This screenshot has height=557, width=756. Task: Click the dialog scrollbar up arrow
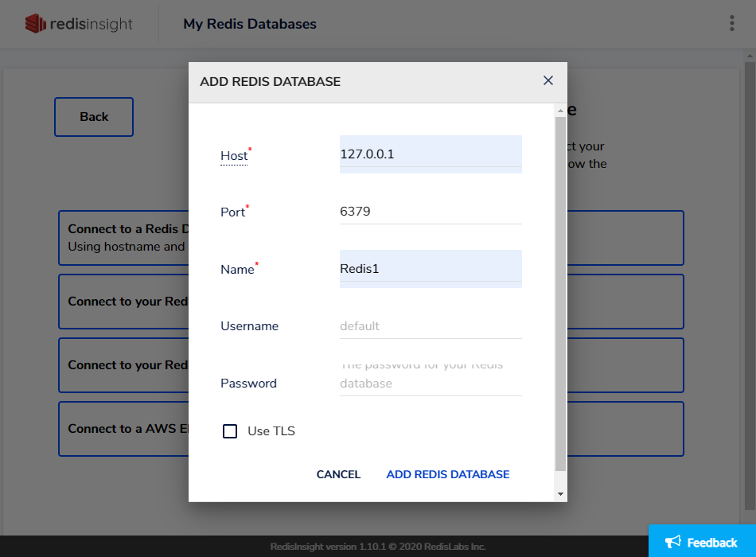[560, 111]
